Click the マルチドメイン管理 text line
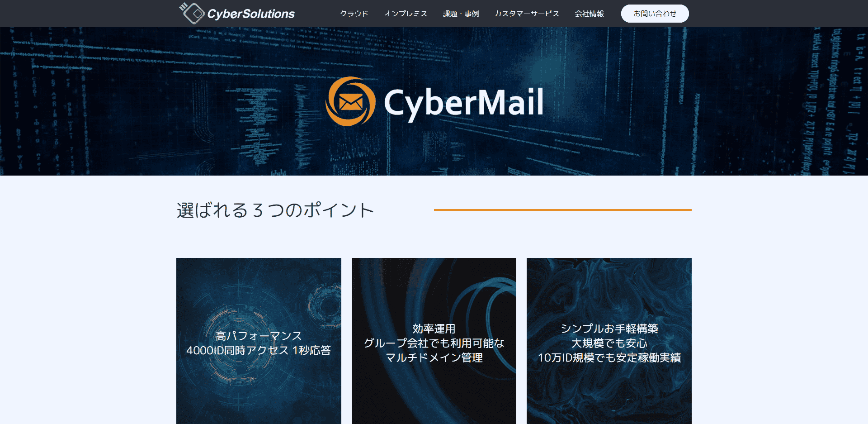This screenshot has width=868, height=424. pos(434,358)
